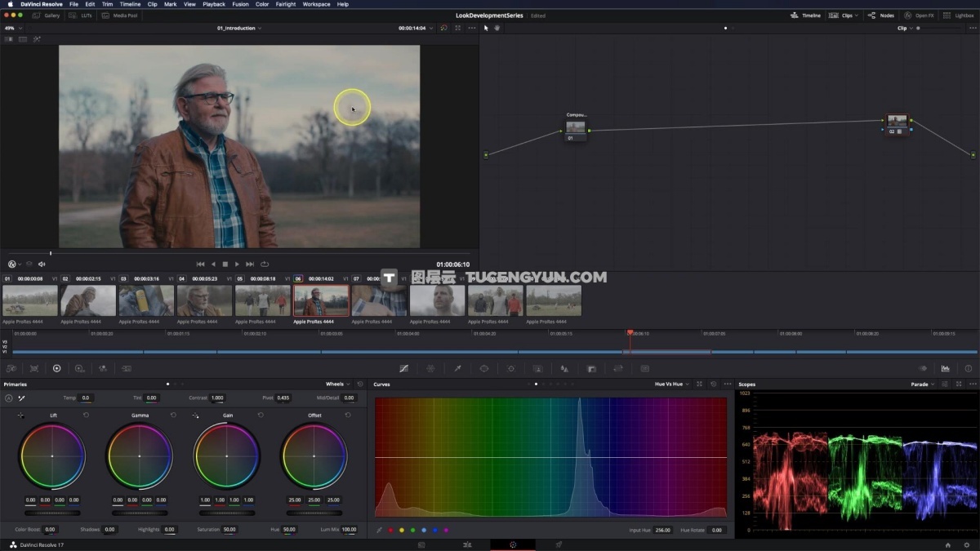Open the Color Warper palette icon

point(430,368)
